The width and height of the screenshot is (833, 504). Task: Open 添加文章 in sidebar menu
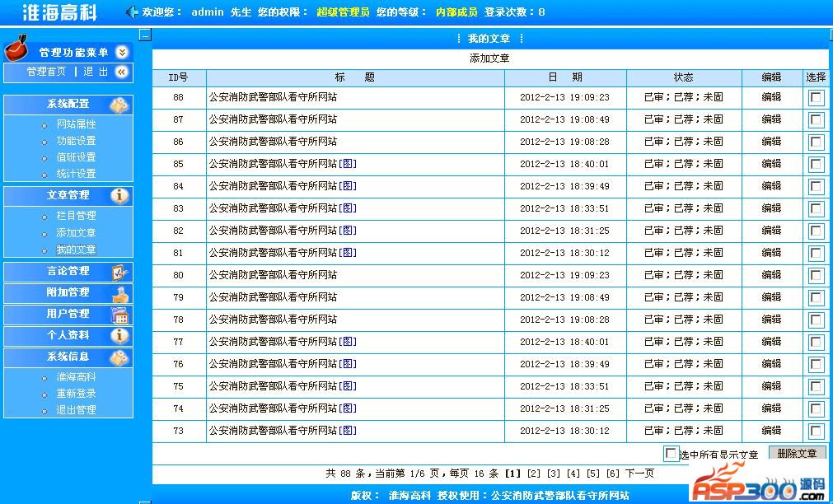click(x=76, y=232)
